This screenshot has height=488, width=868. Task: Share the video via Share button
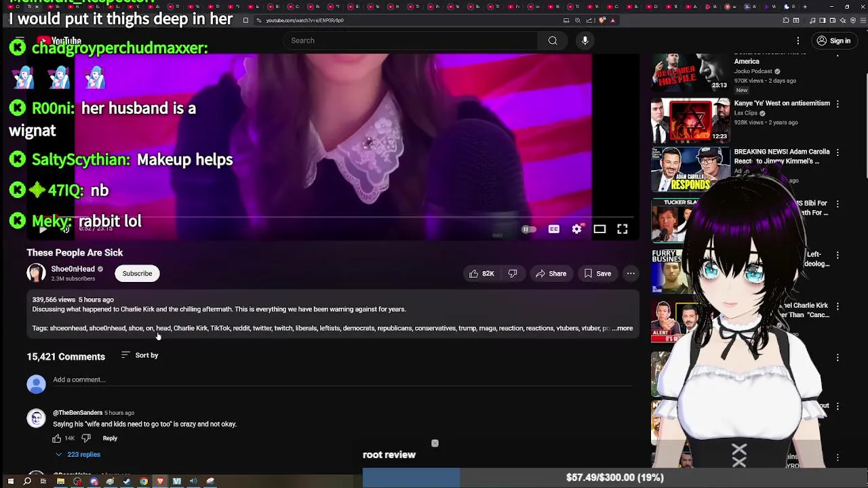(x=551, y=274)
